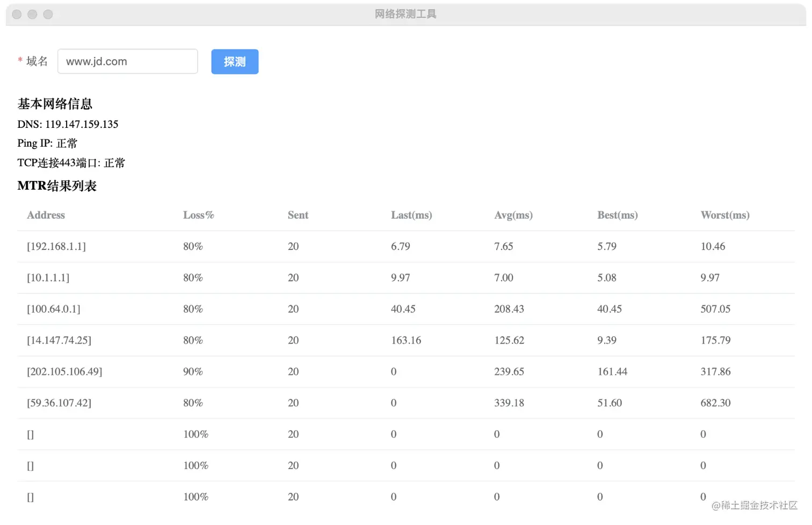Click the 探测 probe button
This screenshot has width=812, height=525.
pos(235,62)
